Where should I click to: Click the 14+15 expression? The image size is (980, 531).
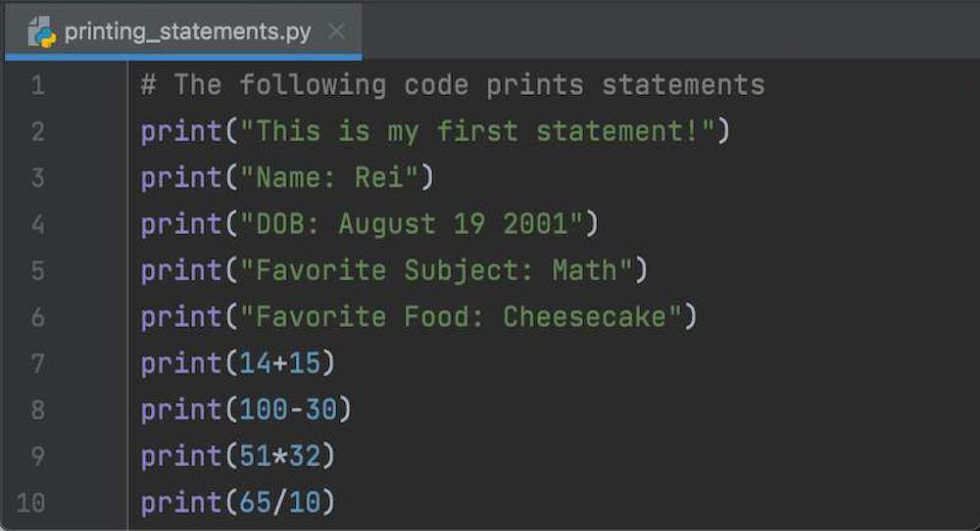click(280, 363)
